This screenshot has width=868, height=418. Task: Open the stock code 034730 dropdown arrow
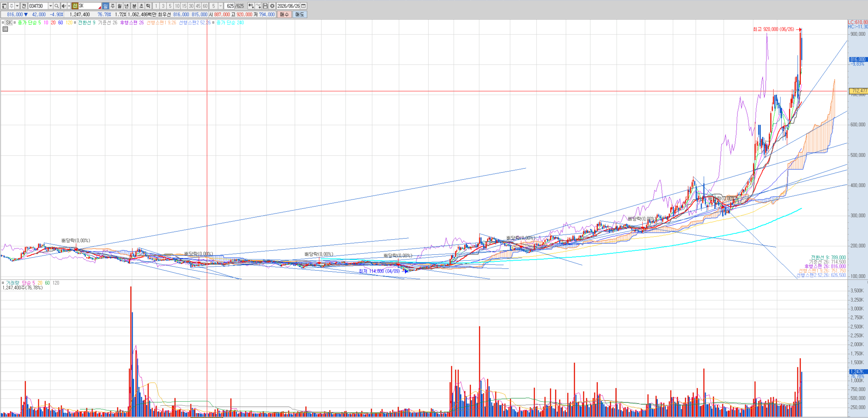[51, 6]
